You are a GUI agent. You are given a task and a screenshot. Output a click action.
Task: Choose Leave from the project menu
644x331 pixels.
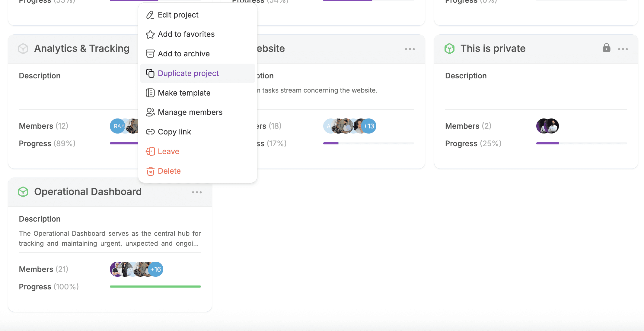[168, 151]
